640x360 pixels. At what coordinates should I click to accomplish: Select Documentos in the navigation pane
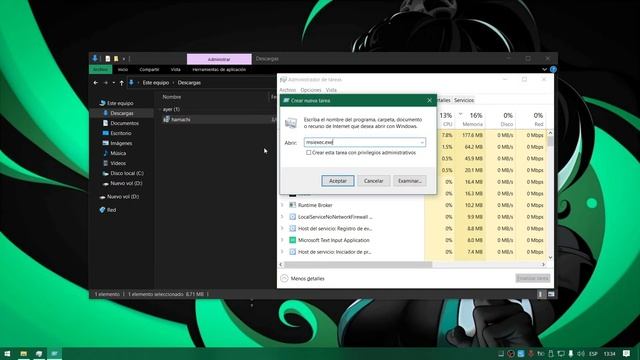(x=124, y=123)
